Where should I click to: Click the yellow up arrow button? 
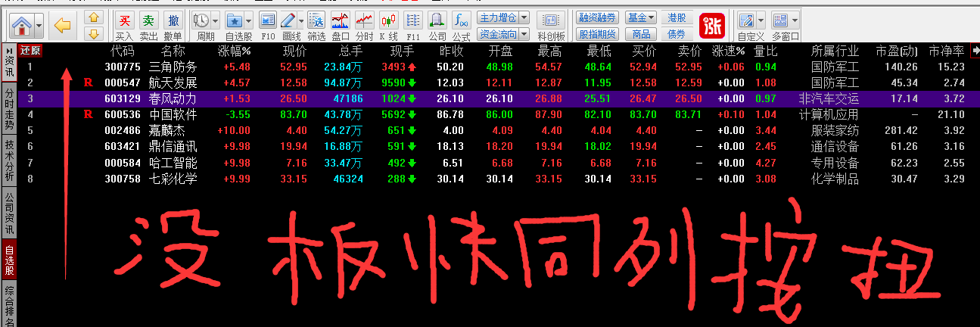[93, 17]
